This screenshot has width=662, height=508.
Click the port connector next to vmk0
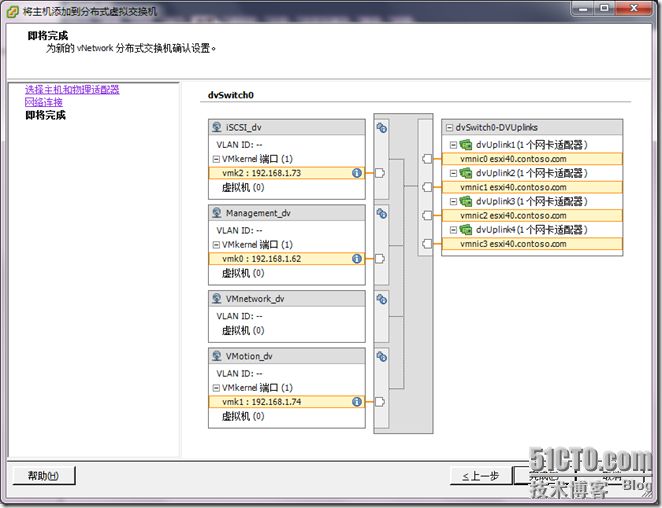[380, 258]
